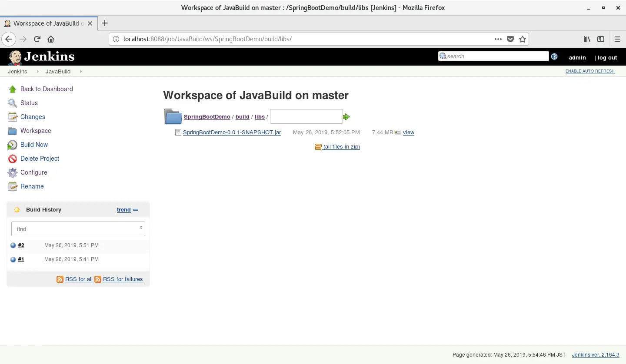Click the ENABLE AUTO REFRESH link
The image size is (626, 364).
point(590,71)
